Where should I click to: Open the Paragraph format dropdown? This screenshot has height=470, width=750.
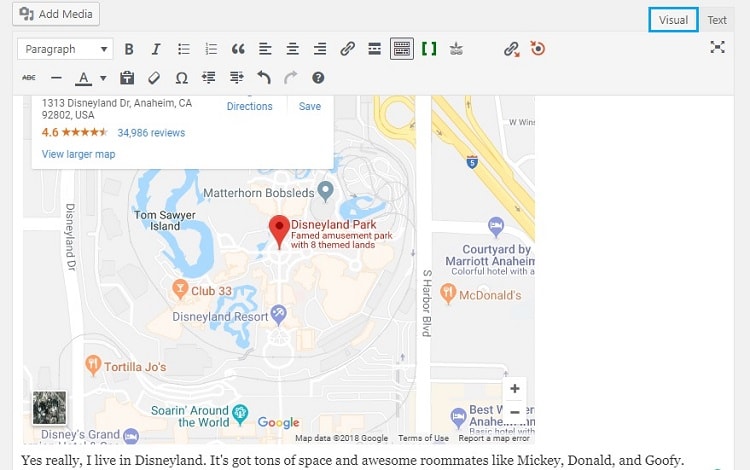(65, 49)
